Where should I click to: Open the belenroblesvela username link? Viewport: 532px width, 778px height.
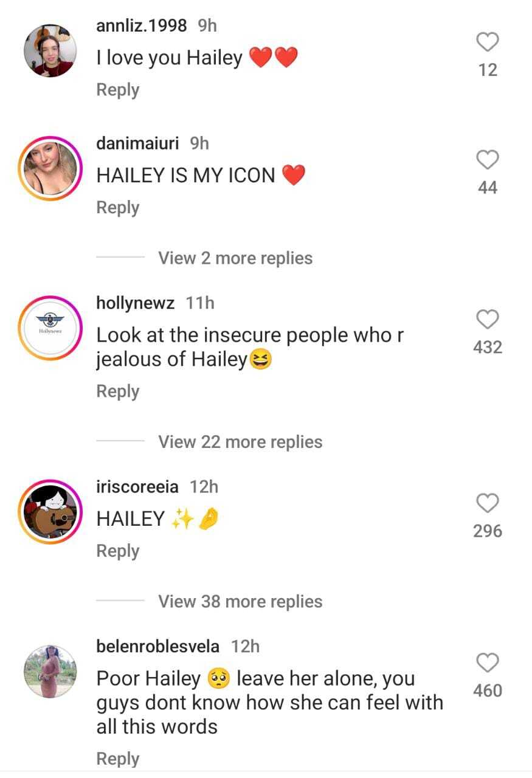pos(158,646)
